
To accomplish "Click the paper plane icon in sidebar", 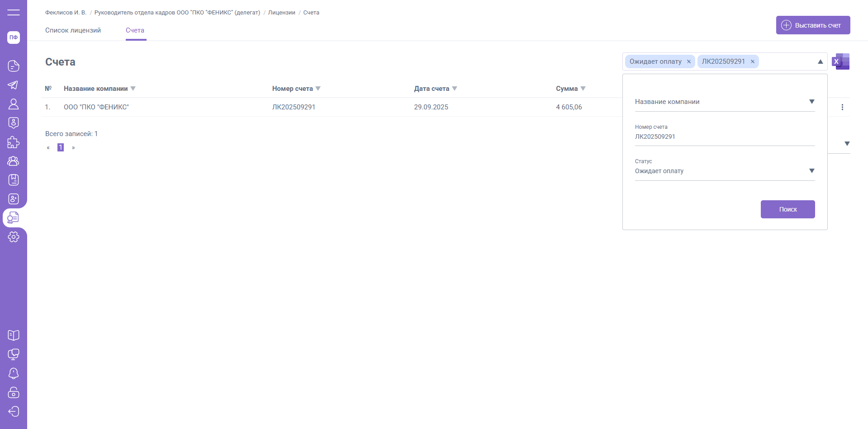I will point(14,85).
